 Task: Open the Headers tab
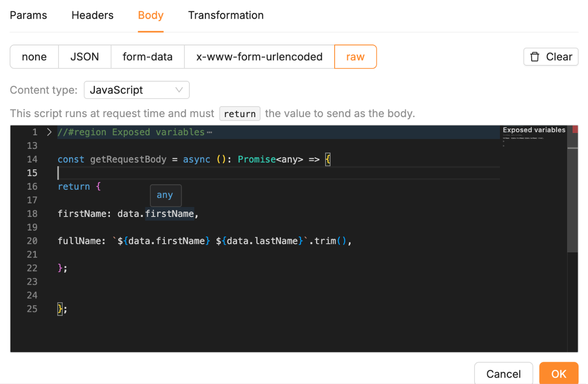point(93,15)
